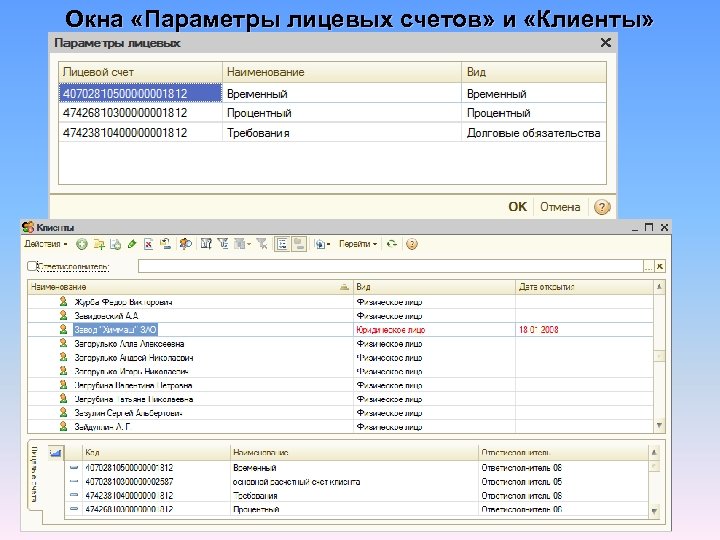Click the Отмена button
This screenshot has height=540, width=720.
pos(560,207)
